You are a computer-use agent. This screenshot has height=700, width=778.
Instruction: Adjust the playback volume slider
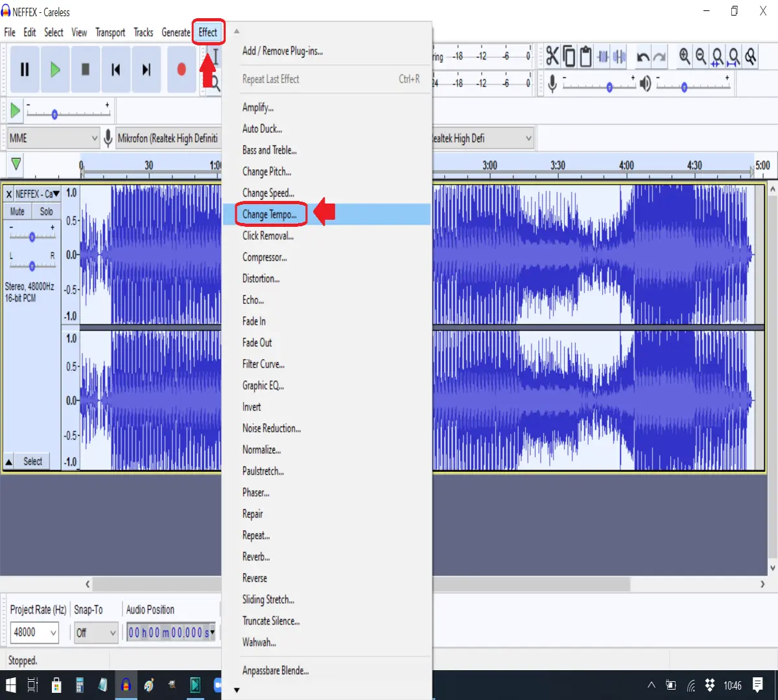692,83
